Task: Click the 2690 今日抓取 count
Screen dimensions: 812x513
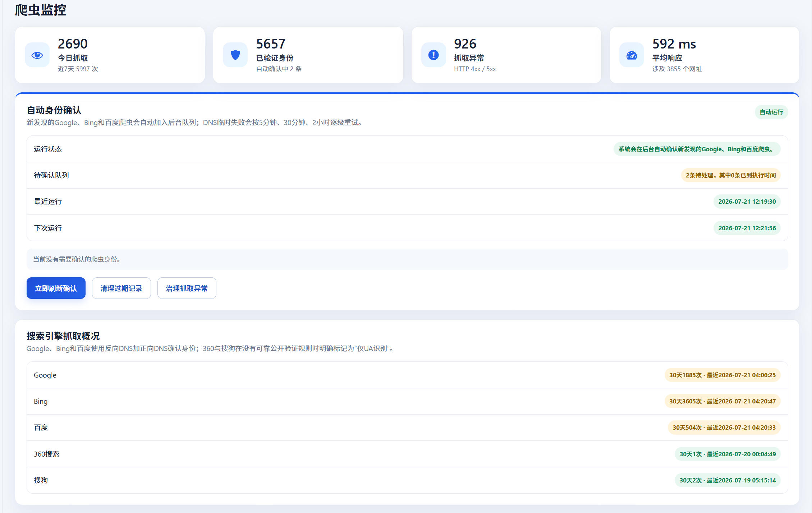Action: tap(73, 44)
